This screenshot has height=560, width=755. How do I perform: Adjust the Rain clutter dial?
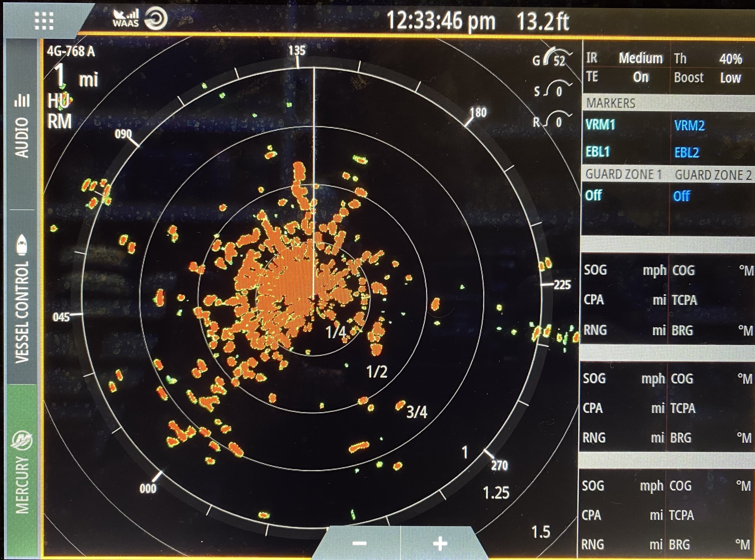click(552, 120)
